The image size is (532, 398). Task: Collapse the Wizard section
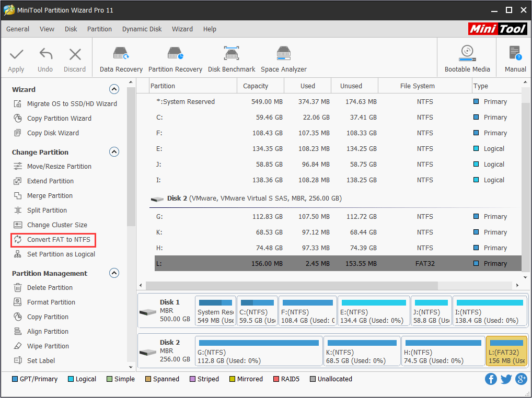click(x=114, y=89)
